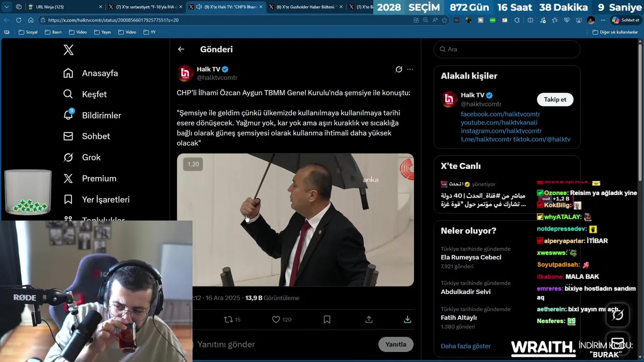Image resolution: width=644 pixels, height=362 pixels.
Task: Open browser settings three-dot menu
Action: pyautogui.click(x=603, y=20)
